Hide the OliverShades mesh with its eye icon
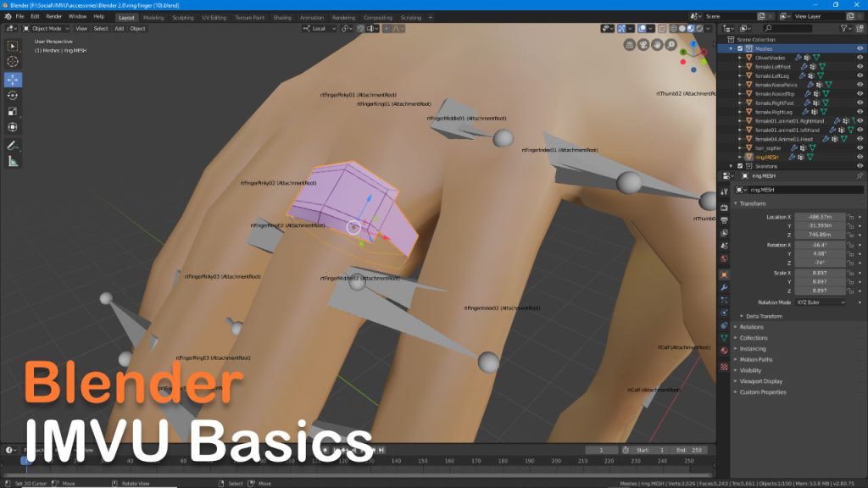 860,58
